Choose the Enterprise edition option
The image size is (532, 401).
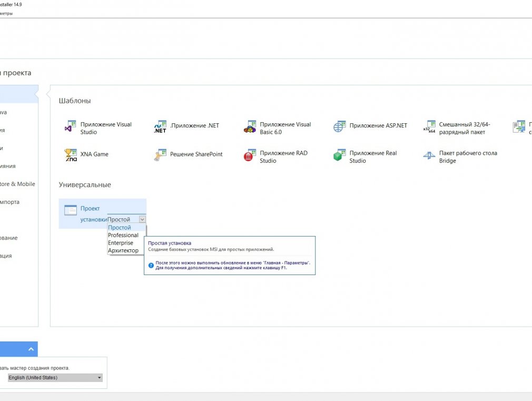[x=126, y=243]
